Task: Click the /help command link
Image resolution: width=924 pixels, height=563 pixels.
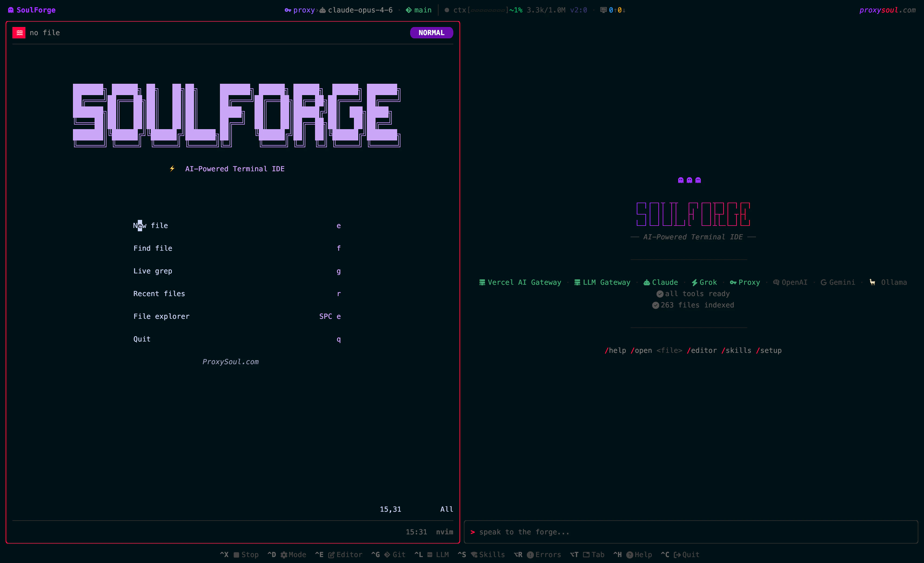Action: [x=615, y=350]
